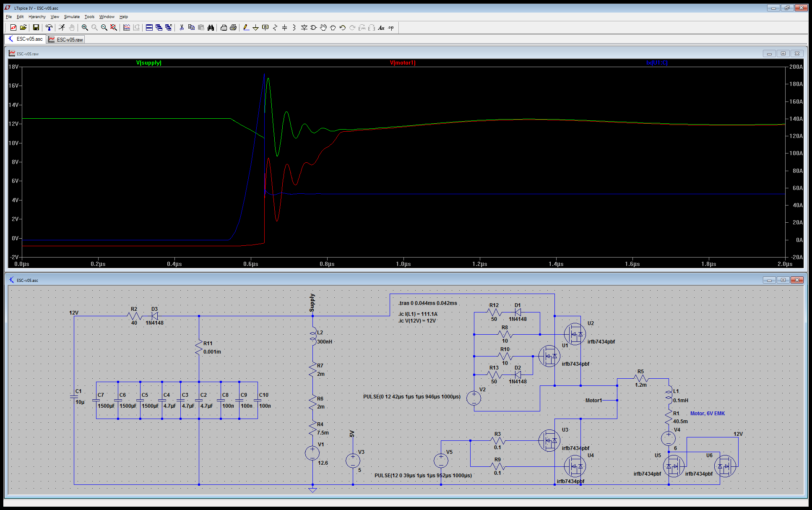Click the V2 PULSE(0 12 42µs...) source text
812x510 pixels.
click(x=412, y=397)
